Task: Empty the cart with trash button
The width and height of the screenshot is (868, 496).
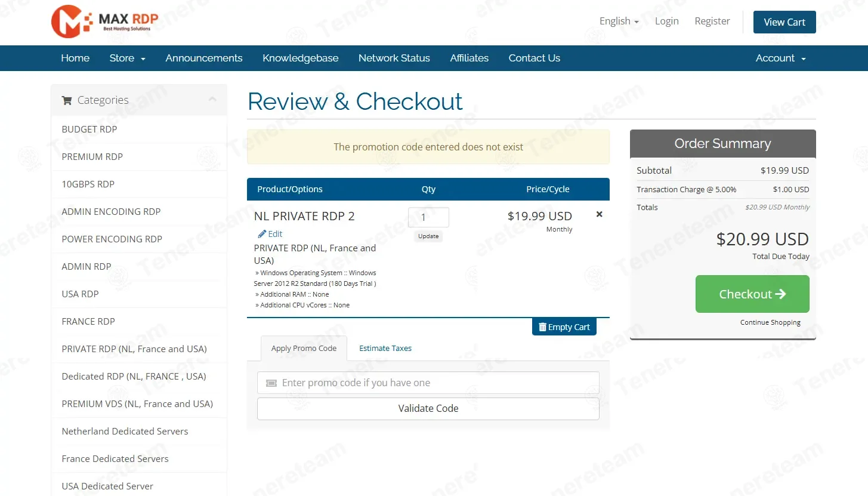Action: pyautogui.click(x=564, y=327)
